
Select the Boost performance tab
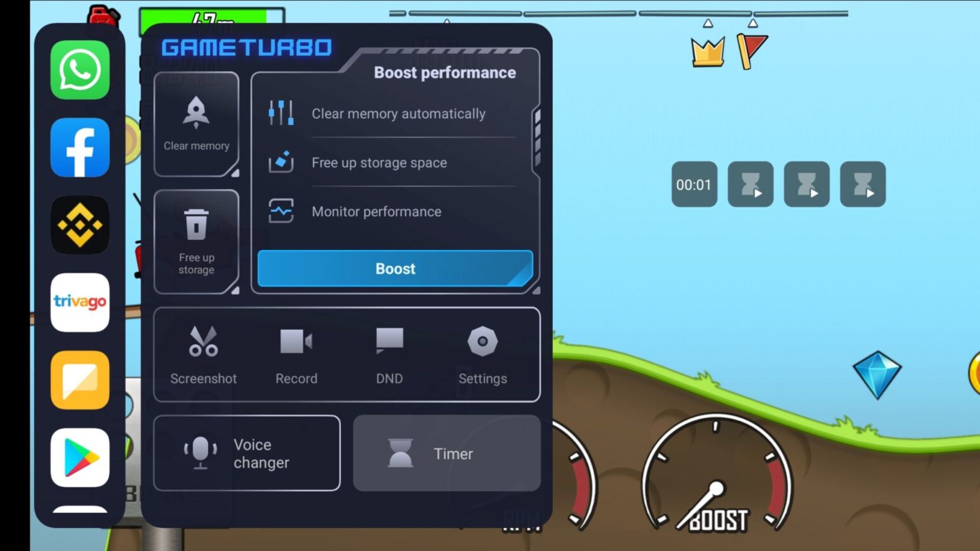pos(444,72)
